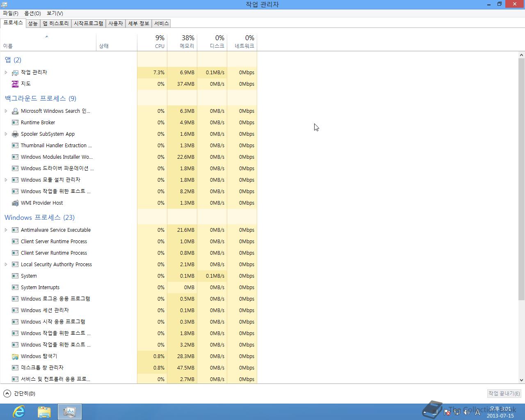The height and width of the screenshot is (420, 525).
Task: Select the Windows 로그온 응용 프로그램 row
Action: click(x=128, y=299)
